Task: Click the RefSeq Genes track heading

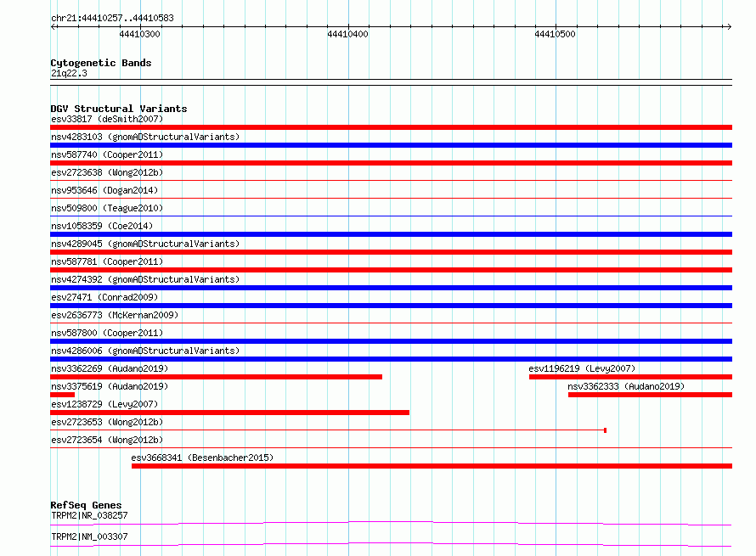Action: click(86, 505)
